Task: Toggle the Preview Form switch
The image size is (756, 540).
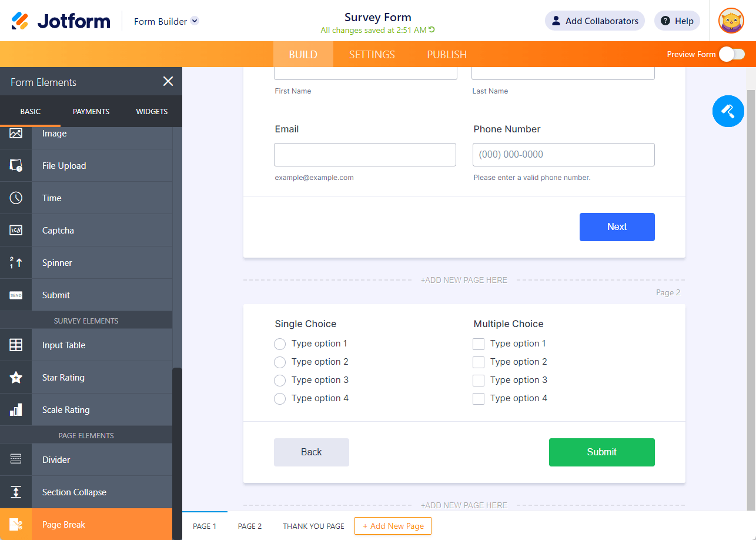Action: pyautogui.click(x=732, y=54)
